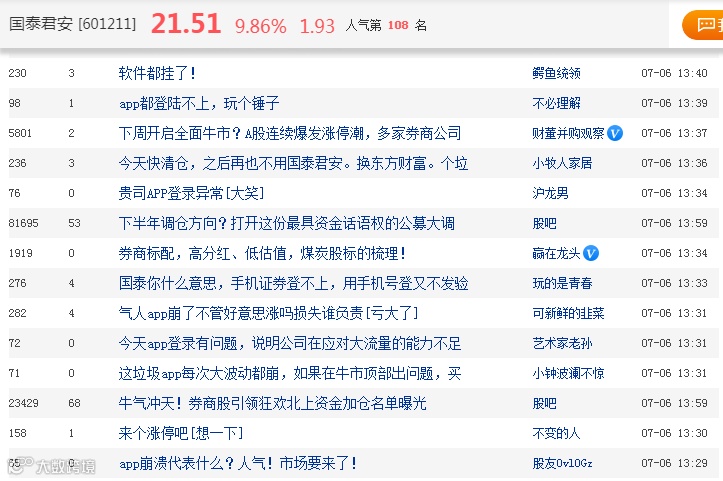This screenshot has height=481, width=723.
Task: Click read count 1919
Action: (20, 253)
